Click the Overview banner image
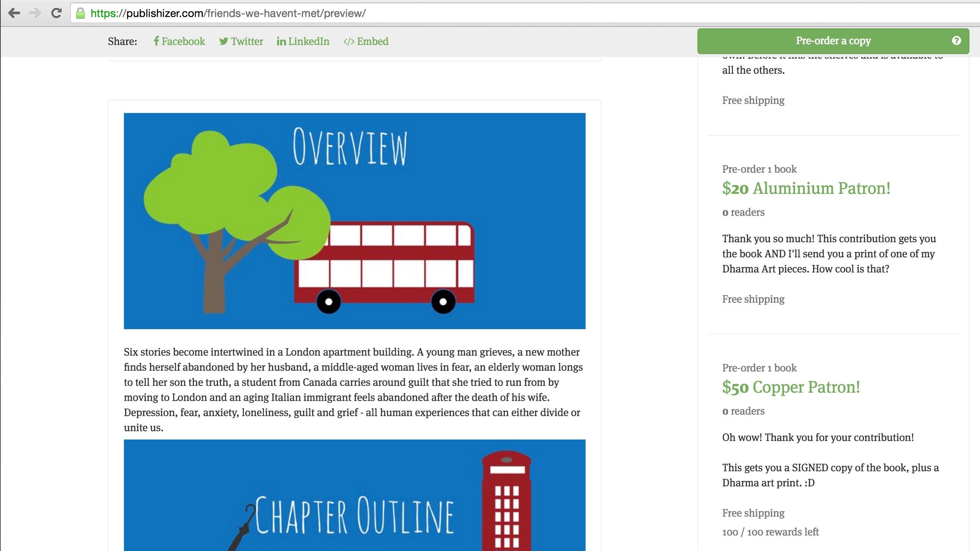980x551 pixels. 355,221
